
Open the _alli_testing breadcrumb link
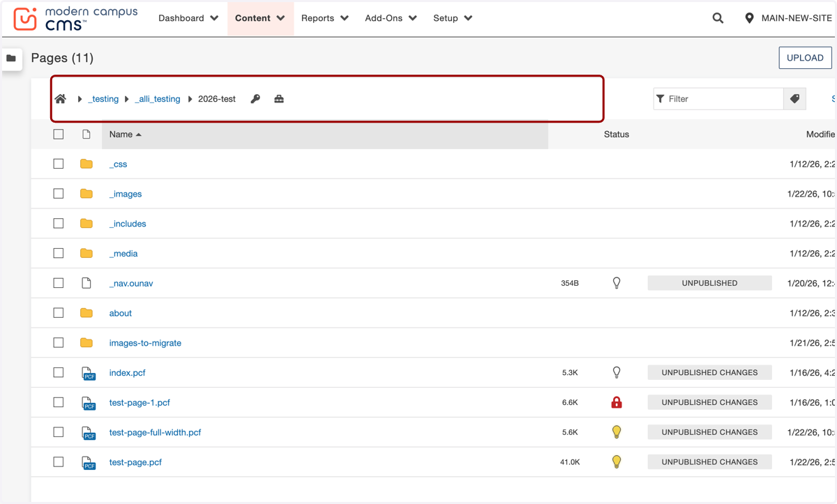(158, 99)
